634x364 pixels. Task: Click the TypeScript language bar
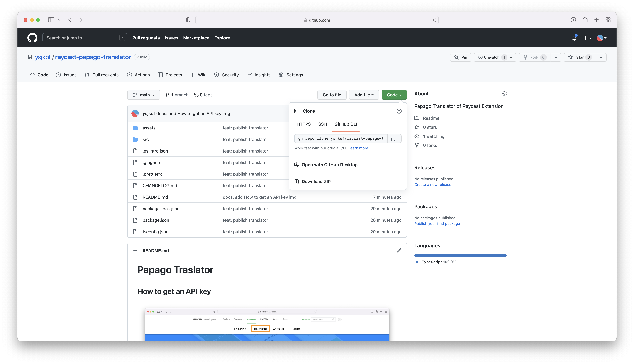click(460, 255)
